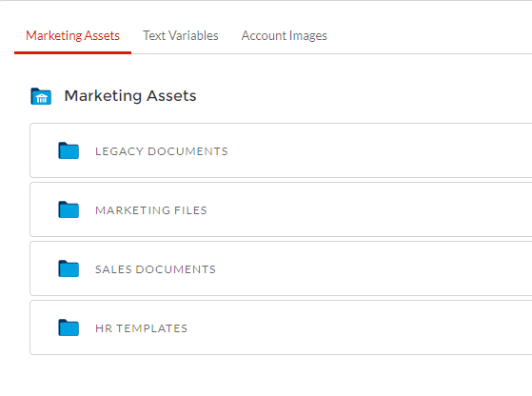Select the Marketing Assets tab

(72, 35)
